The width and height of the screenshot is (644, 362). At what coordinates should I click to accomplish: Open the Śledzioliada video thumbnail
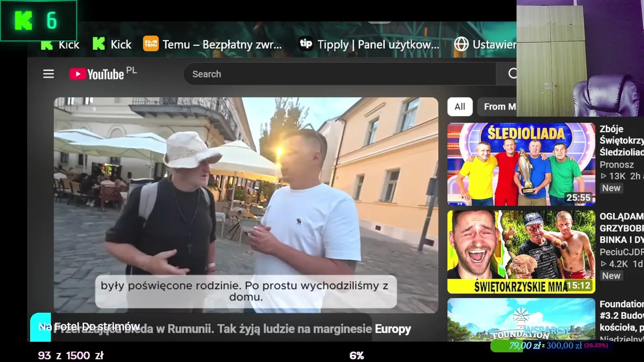(521, 164)
